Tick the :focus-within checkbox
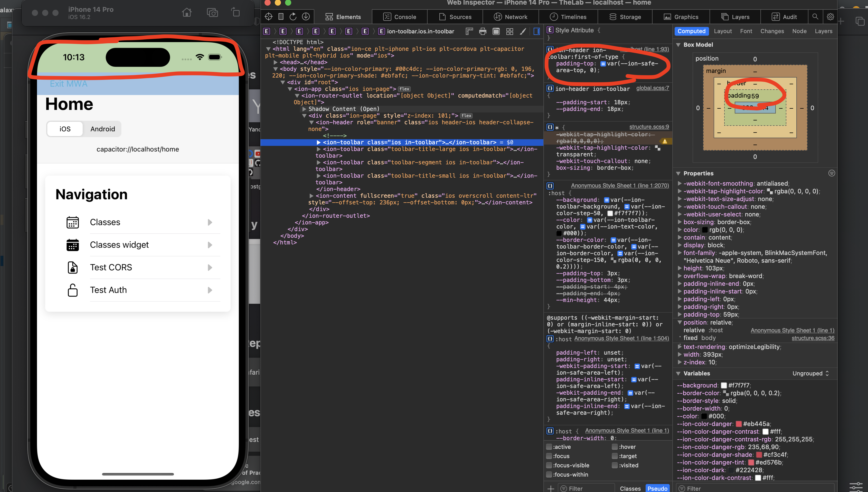The width and height of the screenshot is (868, 492). pyautogui.click(x=549, y=475)
